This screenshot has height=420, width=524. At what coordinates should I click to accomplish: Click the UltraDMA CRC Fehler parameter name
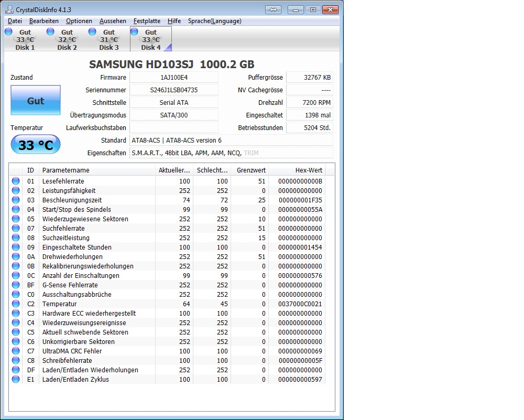tap(72, 351)
